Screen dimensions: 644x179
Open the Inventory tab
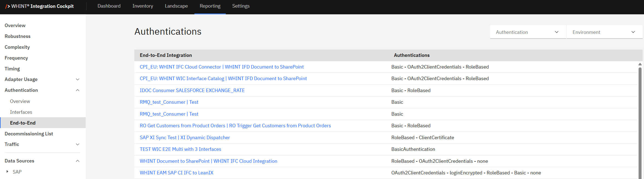[142, 6]
